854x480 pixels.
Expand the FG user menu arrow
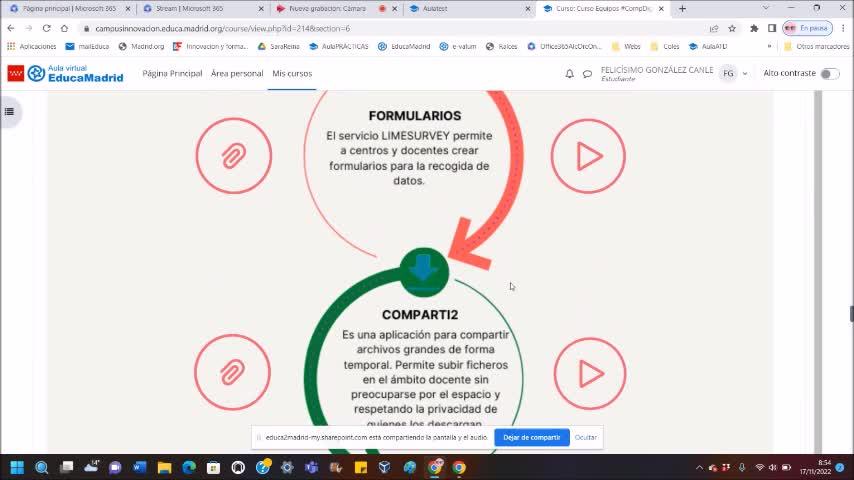pos(745,74)
